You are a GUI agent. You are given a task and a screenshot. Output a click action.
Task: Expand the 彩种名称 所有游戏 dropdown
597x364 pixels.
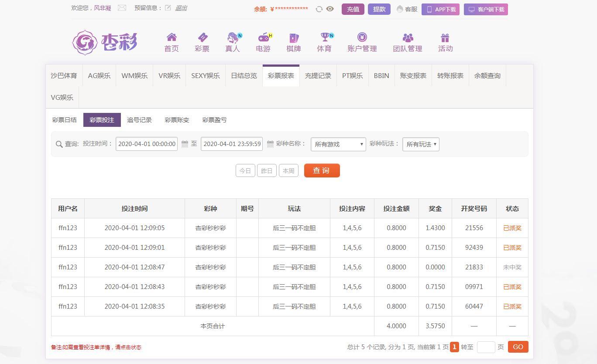(x=338, y=144)
